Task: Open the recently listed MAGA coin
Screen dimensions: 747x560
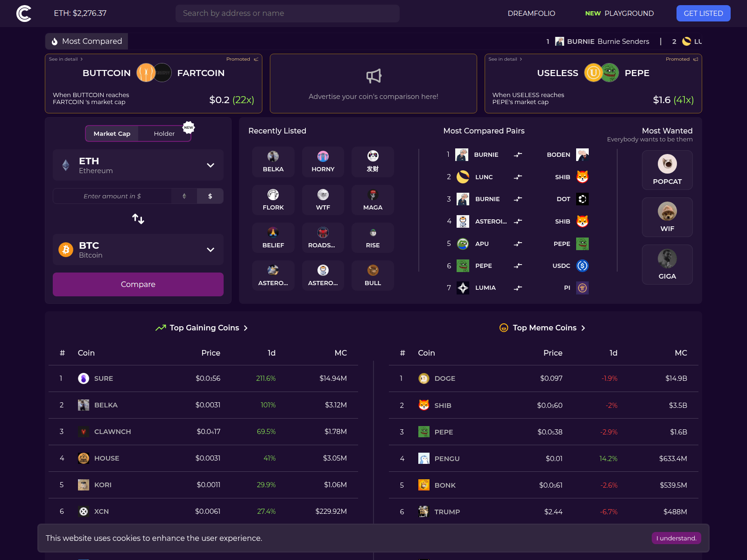Action: coord(373,200)
